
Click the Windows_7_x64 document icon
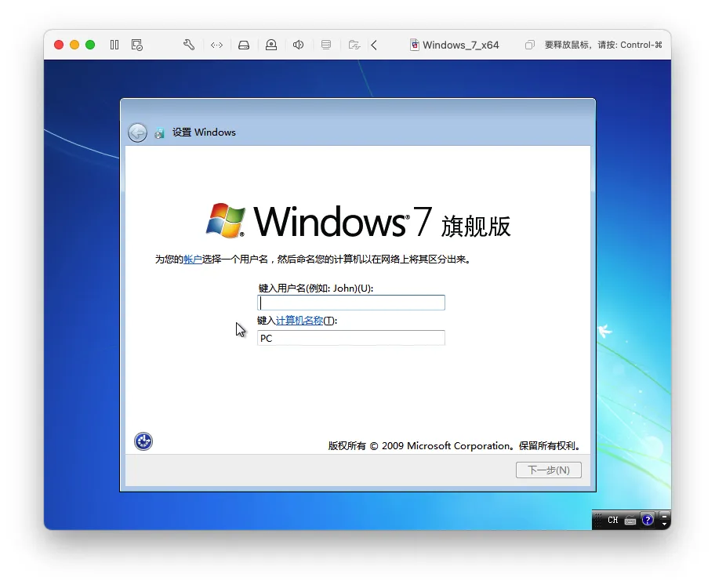pyautogui.click(x=415, y=45)
